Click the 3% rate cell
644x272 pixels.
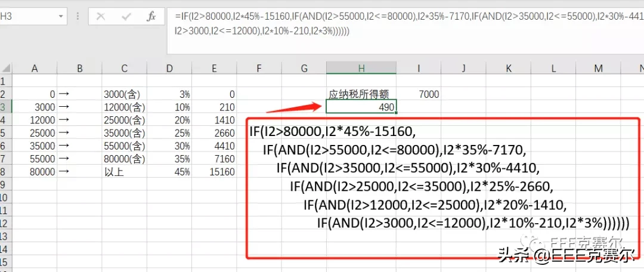pos(169,94)
